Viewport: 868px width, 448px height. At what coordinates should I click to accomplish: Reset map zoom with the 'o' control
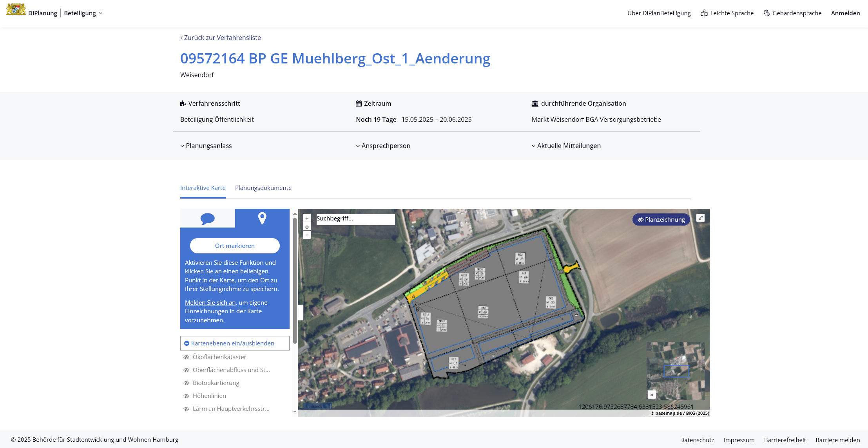pos(307,227)
